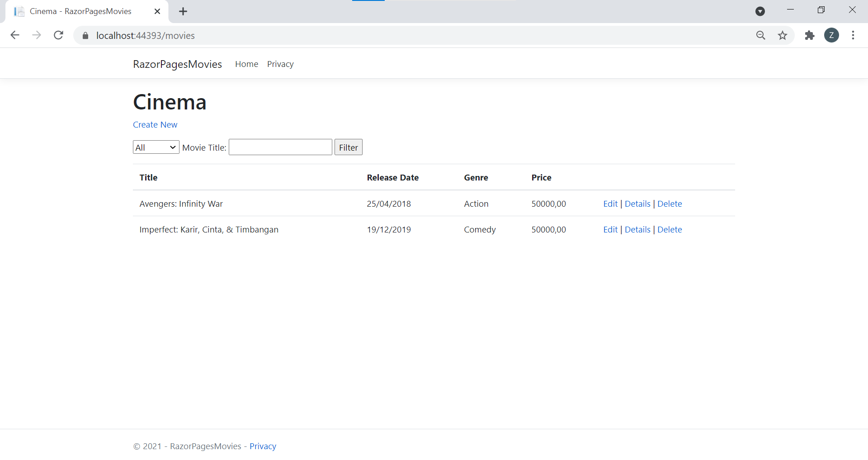Bookmark this page via the star icon
This screenshot has width=868, height=460.
tap(783, 35)
